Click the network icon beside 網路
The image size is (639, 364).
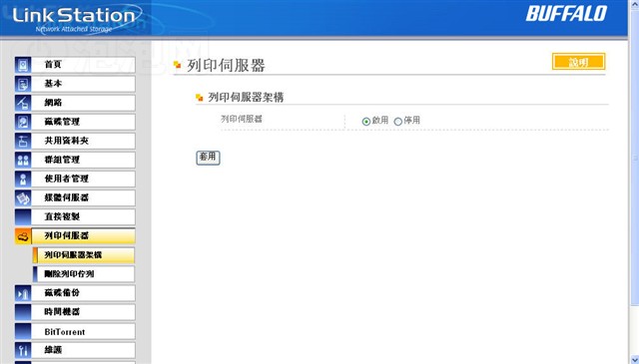pos(23,103)
